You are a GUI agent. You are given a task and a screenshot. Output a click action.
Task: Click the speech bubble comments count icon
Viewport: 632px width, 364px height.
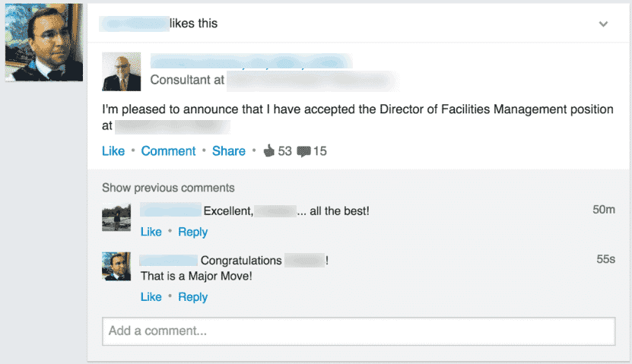pos(303,151)
